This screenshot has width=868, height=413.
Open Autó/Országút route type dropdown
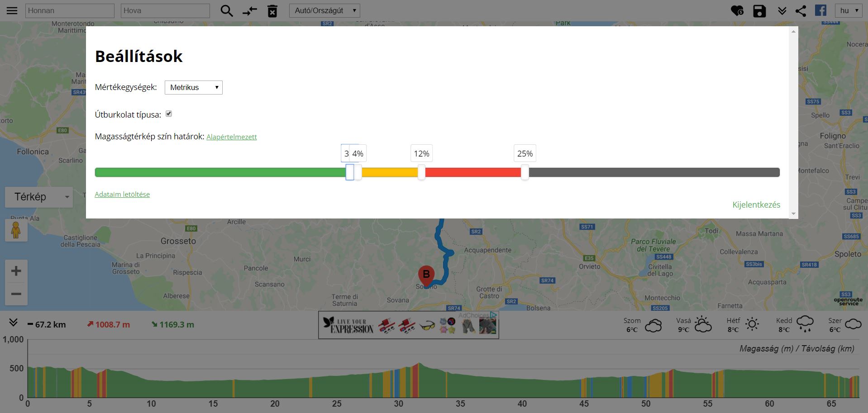click(324, 10)
